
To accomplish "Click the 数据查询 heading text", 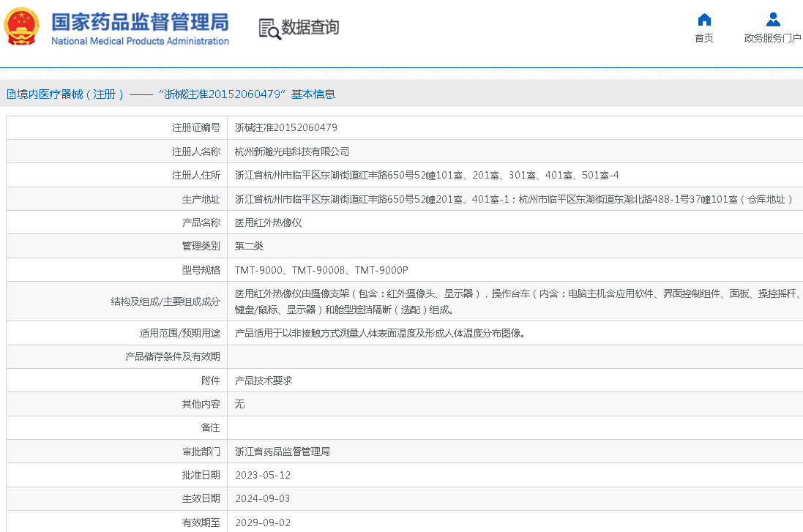I will point(310,28).
